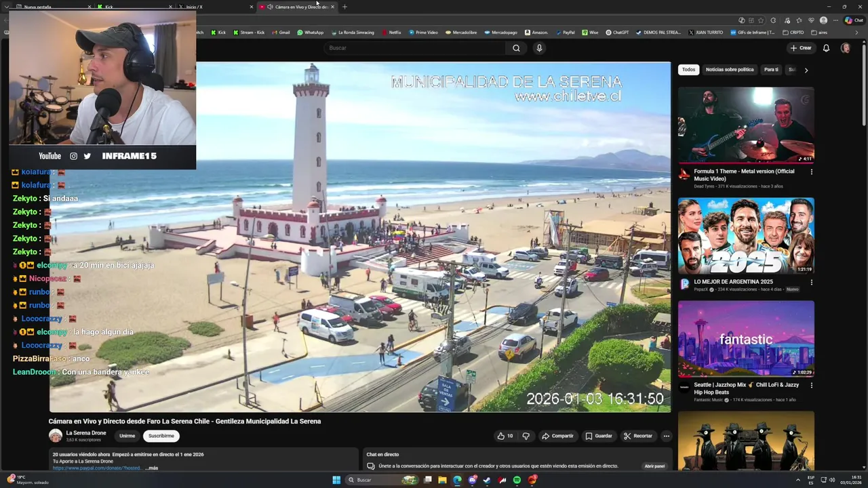This screenshot has width=868, height=488.
Task: Show more filter chips with right arrow
Action: [806, 70]
